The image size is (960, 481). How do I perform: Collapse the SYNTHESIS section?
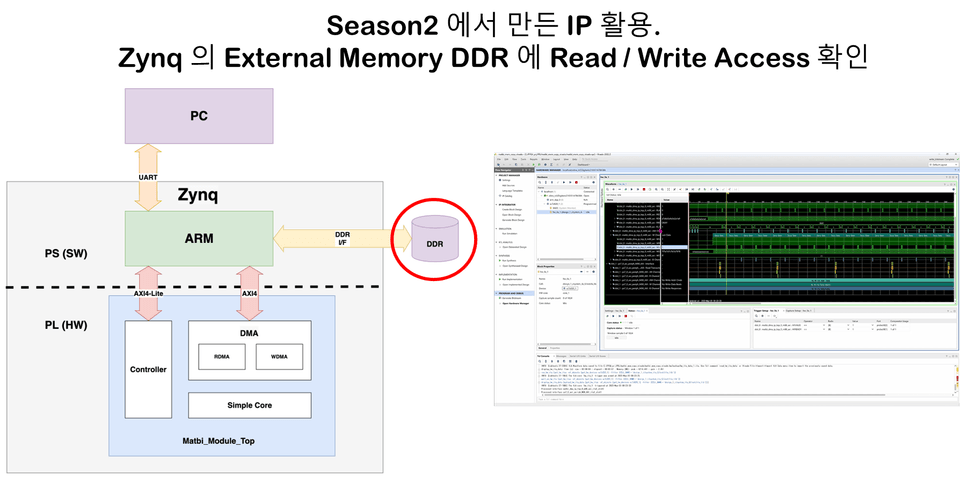[x=497, y=256]
